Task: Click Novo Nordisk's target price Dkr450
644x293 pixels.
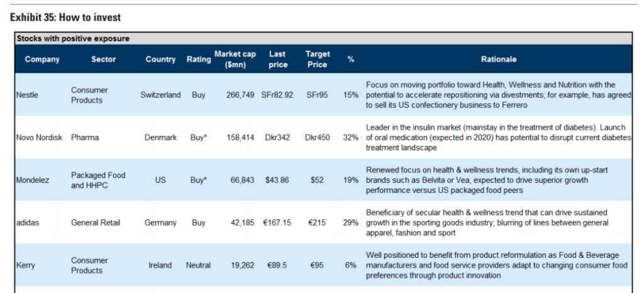Action: (x=317, y=137)
